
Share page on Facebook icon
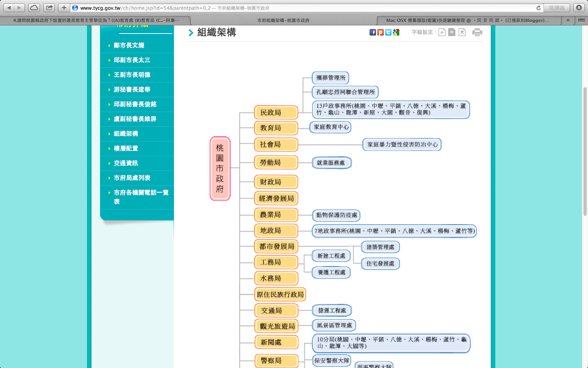[372, 32]
